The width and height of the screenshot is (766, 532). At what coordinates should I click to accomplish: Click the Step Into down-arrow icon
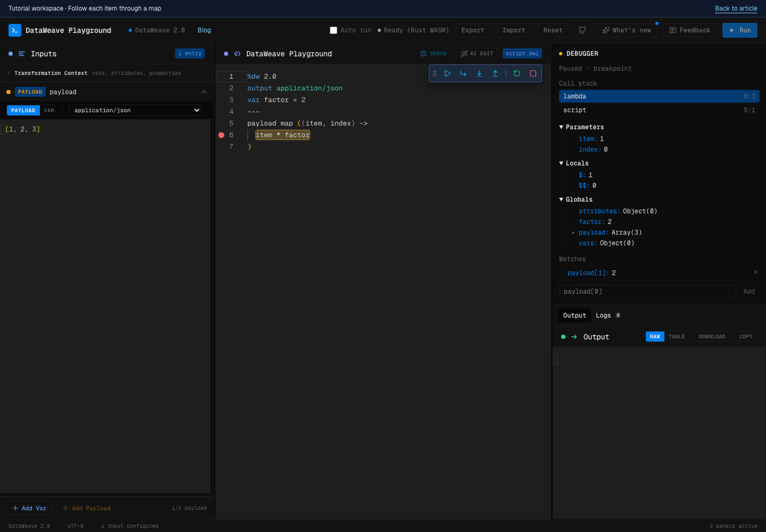tap(479, 73)
